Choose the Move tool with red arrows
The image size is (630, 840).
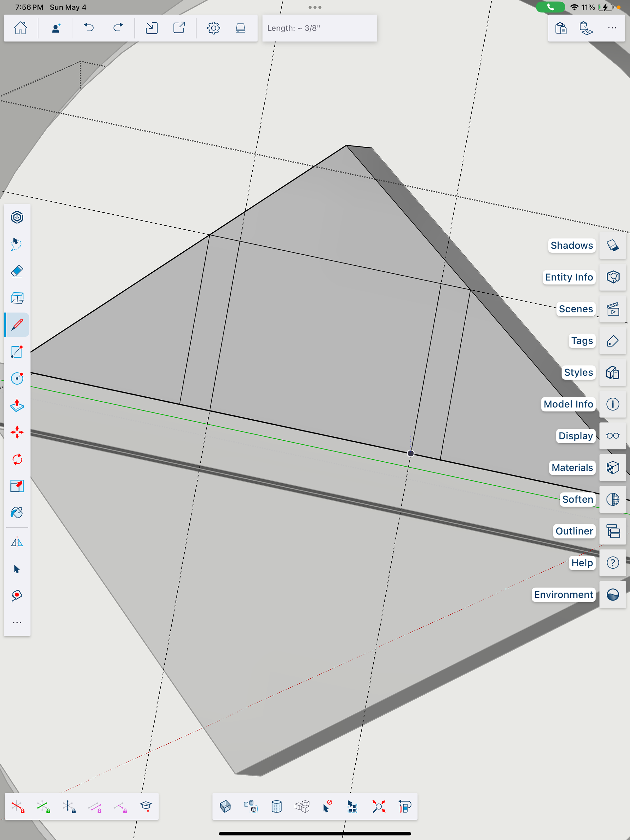(17, 432)
